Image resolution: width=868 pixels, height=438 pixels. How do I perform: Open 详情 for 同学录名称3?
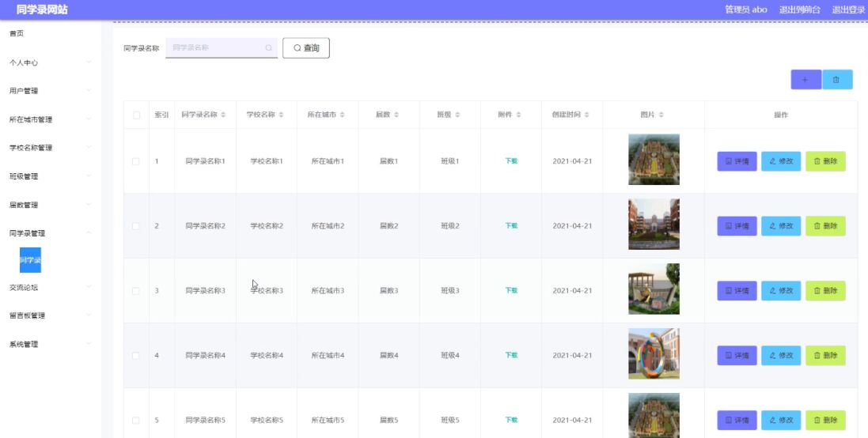737,291
